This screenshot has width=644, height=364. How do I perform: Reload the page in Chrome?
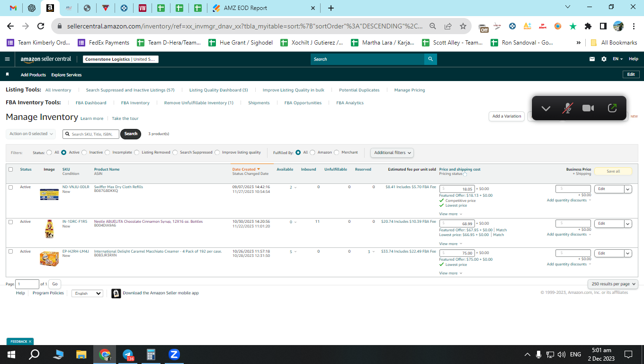(41, 26)
